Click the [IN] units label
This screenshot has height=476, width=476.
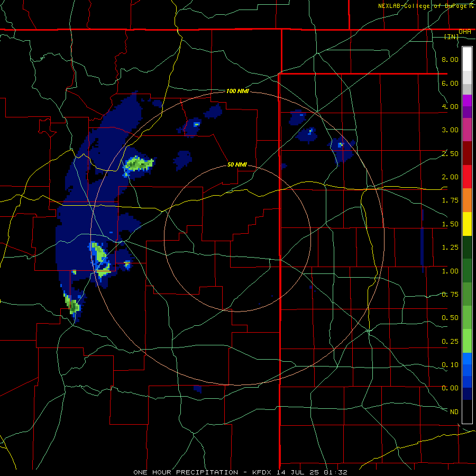(x=452, y=36)
